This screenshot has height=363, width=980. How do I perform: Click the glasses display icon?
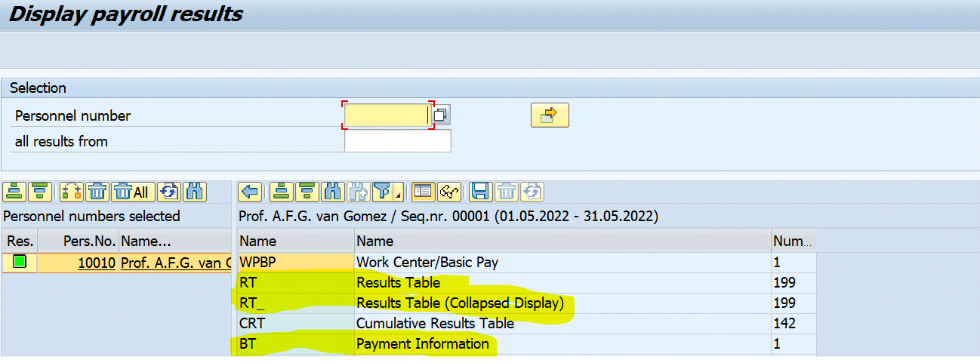(x=449, y=192)
